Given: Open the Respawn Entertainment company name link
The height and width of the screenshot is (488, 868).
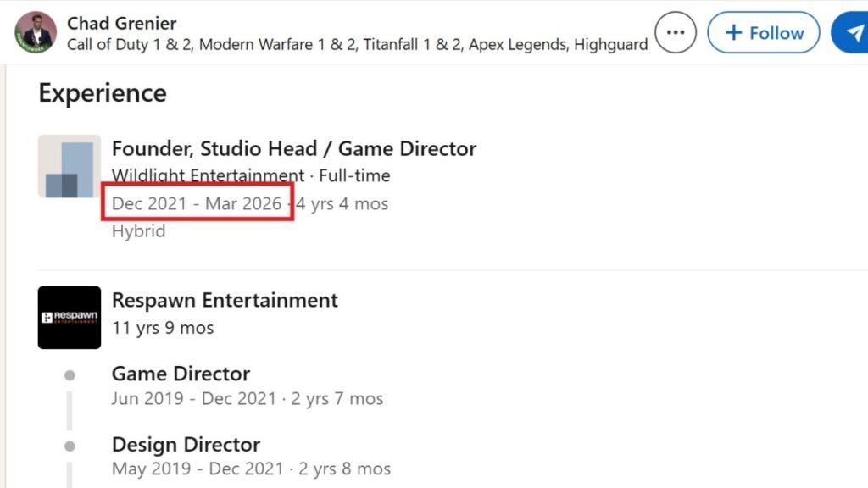Looking at the screenshot, I should tap(225, 300).
